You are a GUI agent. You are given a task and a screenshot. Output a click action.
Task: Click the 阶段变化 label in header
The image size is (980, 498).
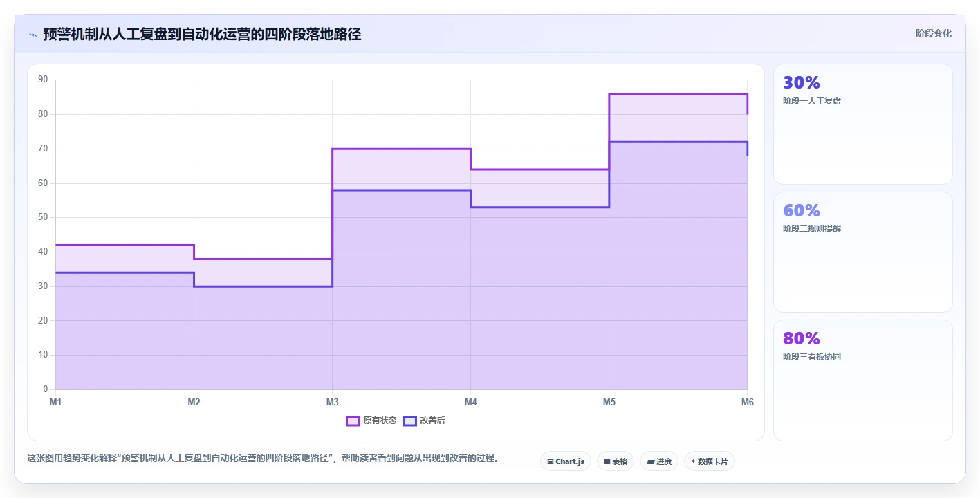coord(934,33)
